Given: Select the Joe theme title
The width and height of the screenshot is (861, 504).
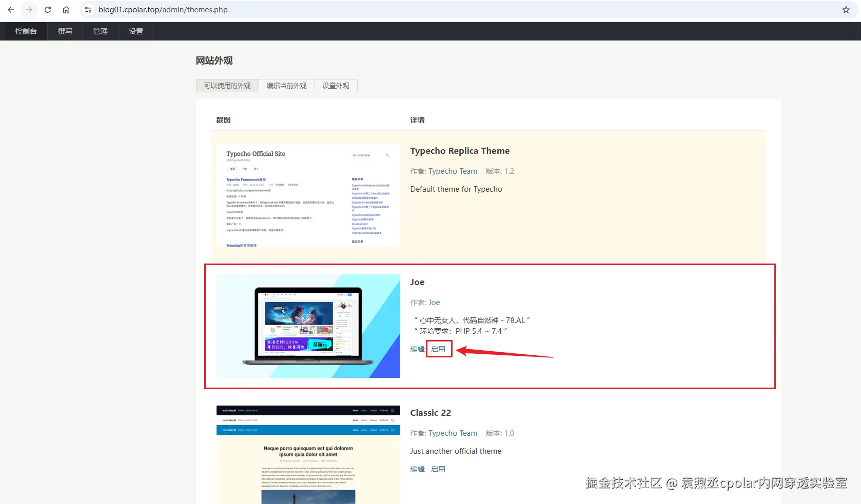Looking at the screenshot, I should click(417, 282).
